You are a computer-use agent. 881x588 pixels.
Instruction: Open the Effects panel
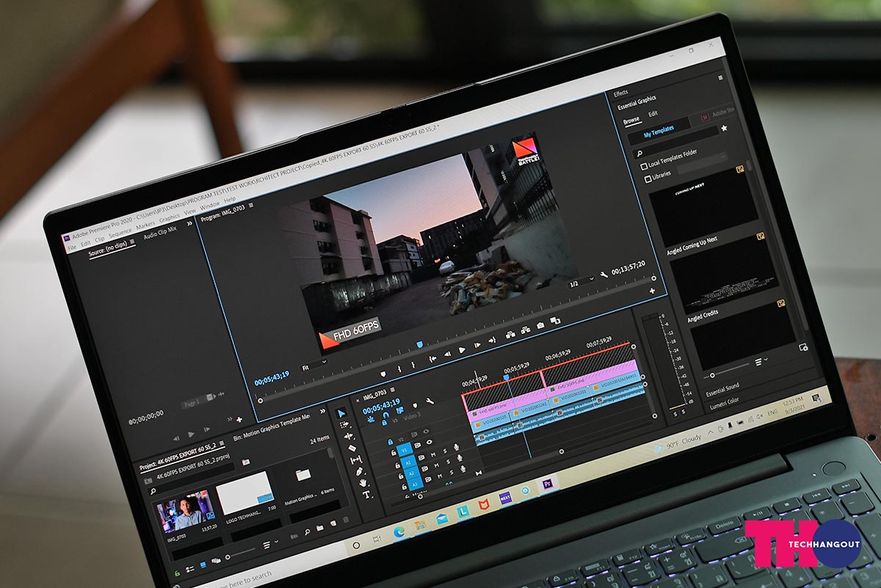[620, 92]
